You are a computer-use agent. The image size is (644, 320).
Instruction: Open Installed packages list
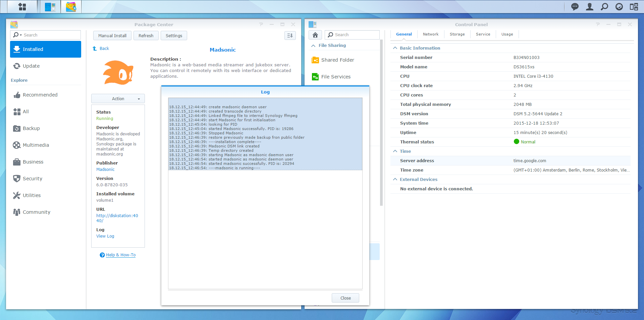(46, 49)
